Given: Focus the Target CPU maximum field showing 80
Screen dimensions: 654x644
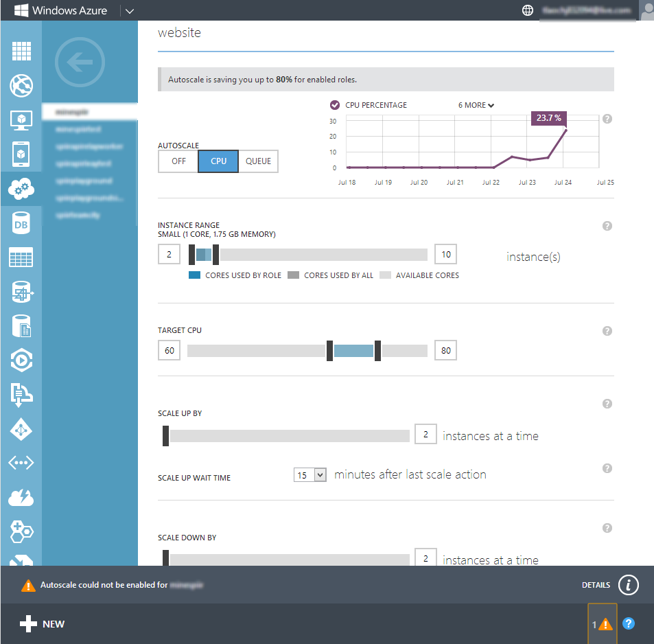Looking at the screenshot, I should 446,350.
